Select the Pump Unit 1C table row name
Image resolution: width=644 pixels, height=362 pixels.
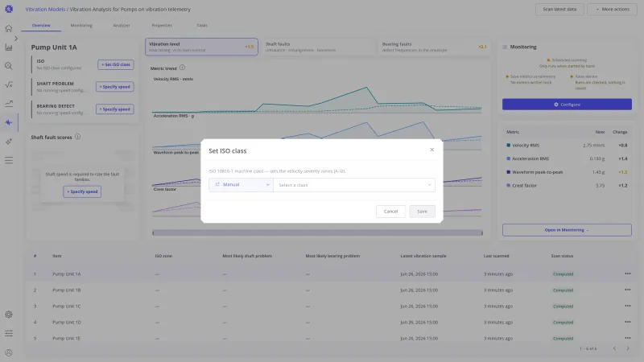point(67,306)
